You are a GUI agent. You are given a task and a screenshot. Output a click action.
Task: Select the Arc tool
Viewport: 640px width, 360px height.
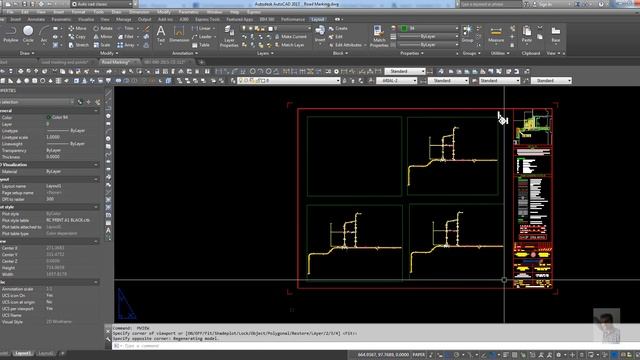point(44,34)
